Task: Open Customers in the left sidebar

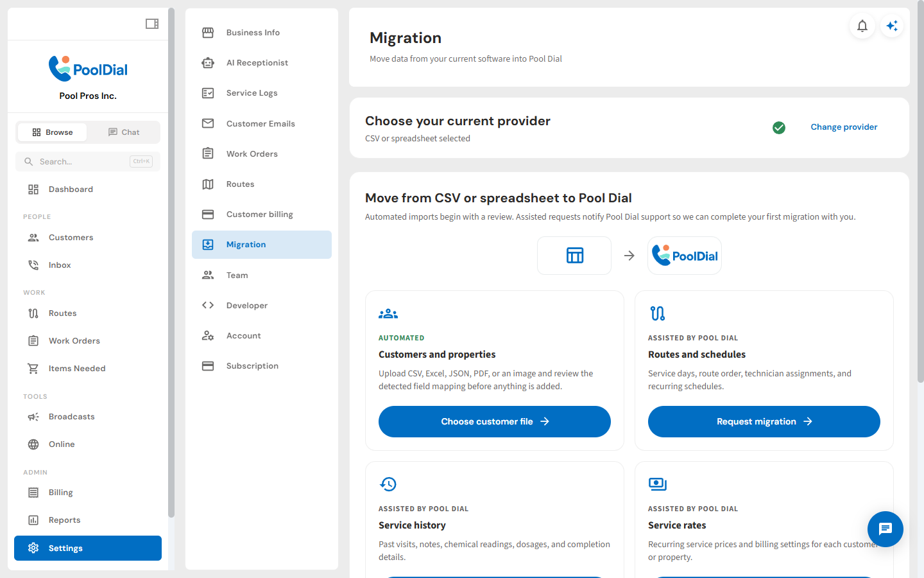Action: pyautogui.click(x=88, y=238)
